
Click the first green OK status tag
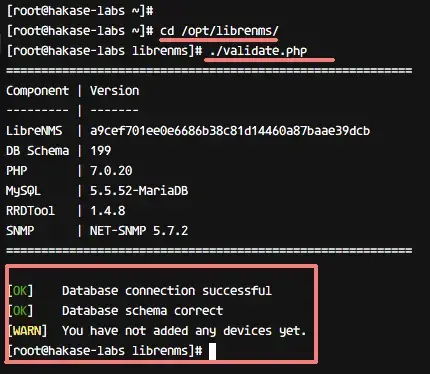[20, 291]
